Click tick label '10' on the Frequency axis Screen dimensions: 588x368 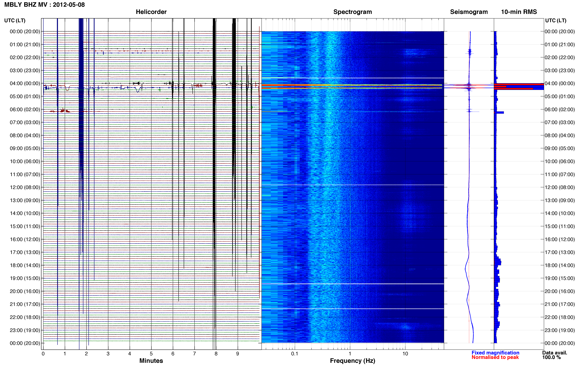(405, 354)
